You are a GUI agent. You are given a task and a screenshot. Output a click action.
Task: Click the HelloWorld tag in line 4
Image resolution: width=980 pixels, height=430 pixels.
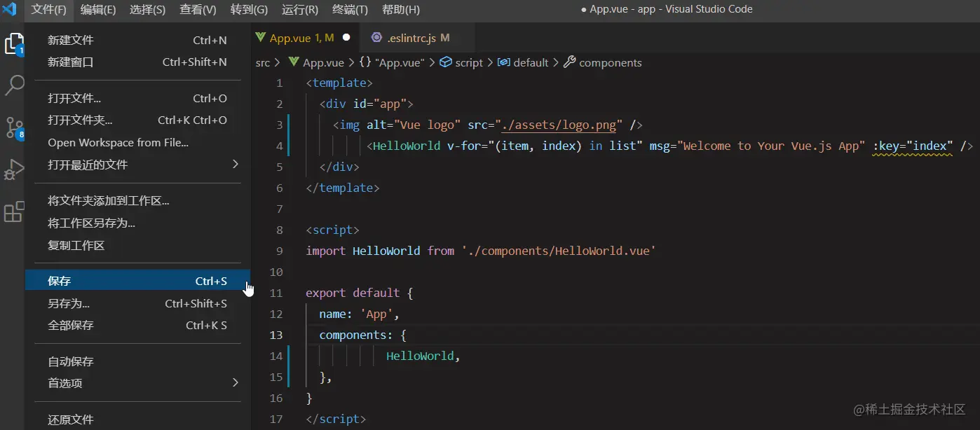407,146
